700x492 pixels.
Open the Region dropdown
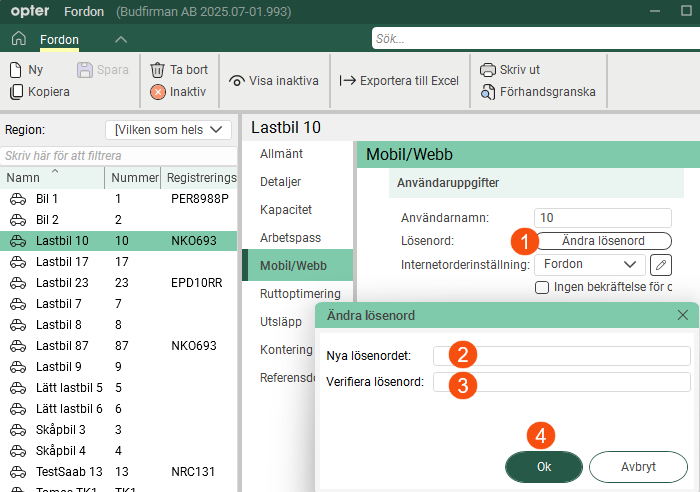168,130
